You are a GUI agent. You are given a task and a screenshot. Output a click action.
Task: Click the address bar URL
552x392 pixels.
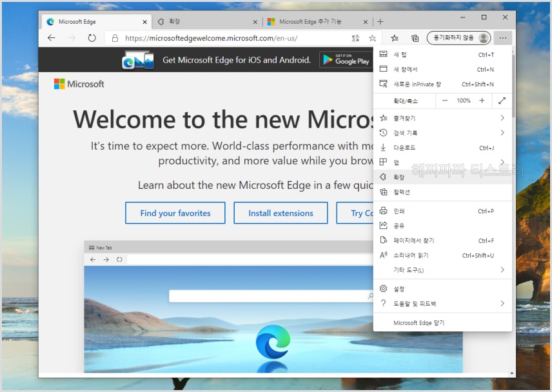tap(212, 38)
